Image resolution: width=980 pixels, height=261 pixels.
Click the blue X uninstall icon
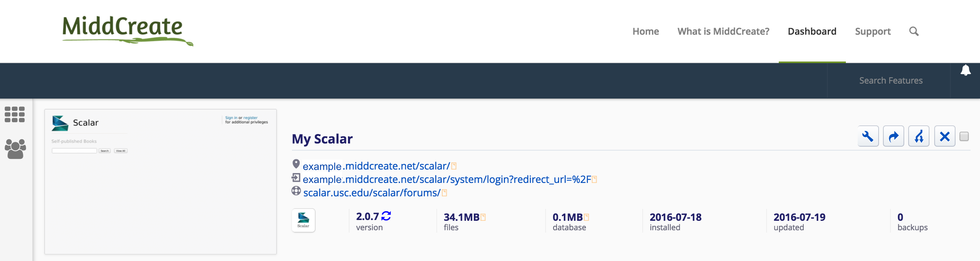pos(944,136)
